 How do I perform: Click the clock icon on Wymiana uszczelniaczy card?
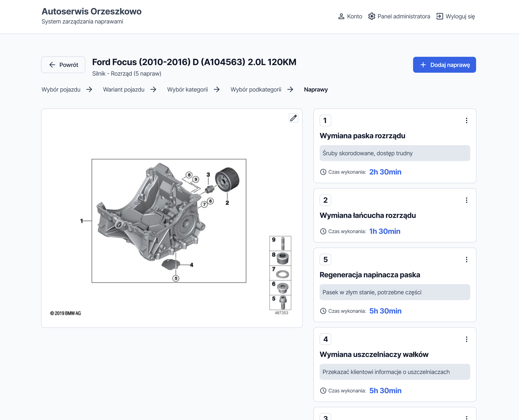(323, 391)
